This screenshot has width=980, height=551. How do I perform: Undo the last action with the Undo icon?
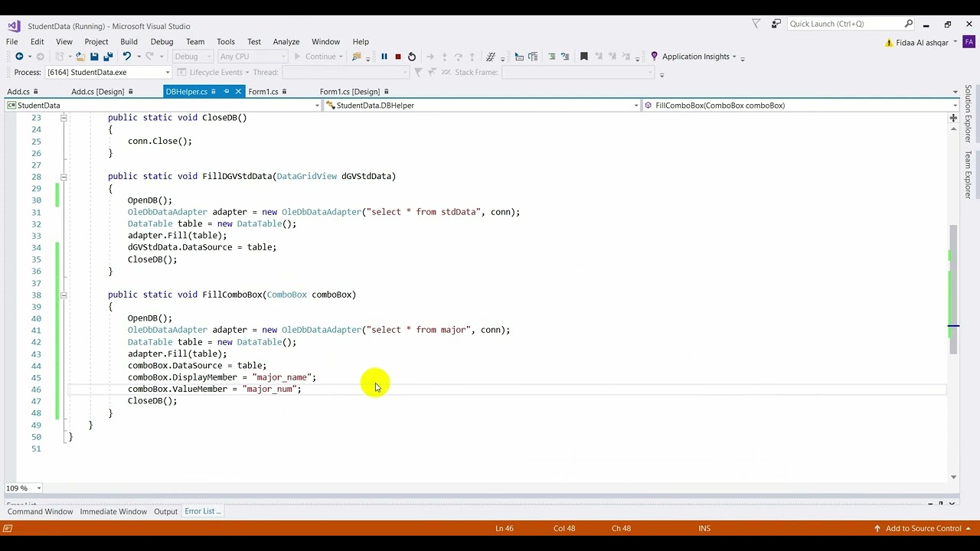click(x=127, y=57)
